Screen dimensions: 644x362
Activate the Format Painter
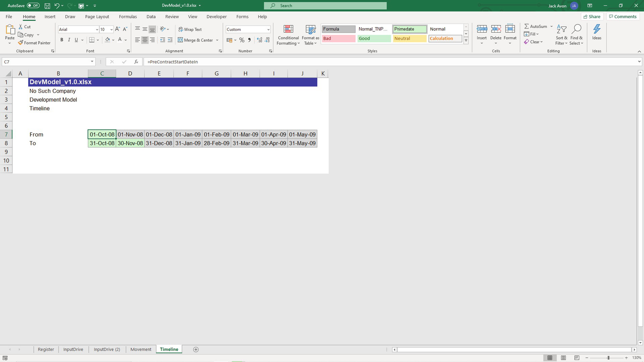(34, 43)
